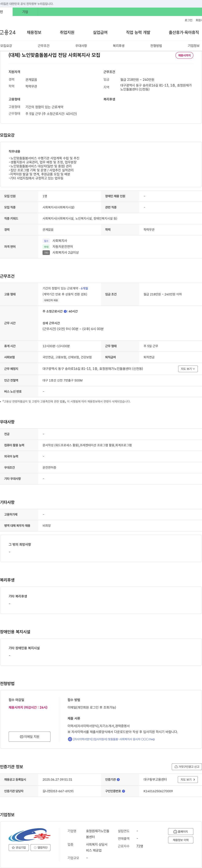Click contact 길나현(053-667-6929) text
202x868 pixels.
[x=58, y=791]
